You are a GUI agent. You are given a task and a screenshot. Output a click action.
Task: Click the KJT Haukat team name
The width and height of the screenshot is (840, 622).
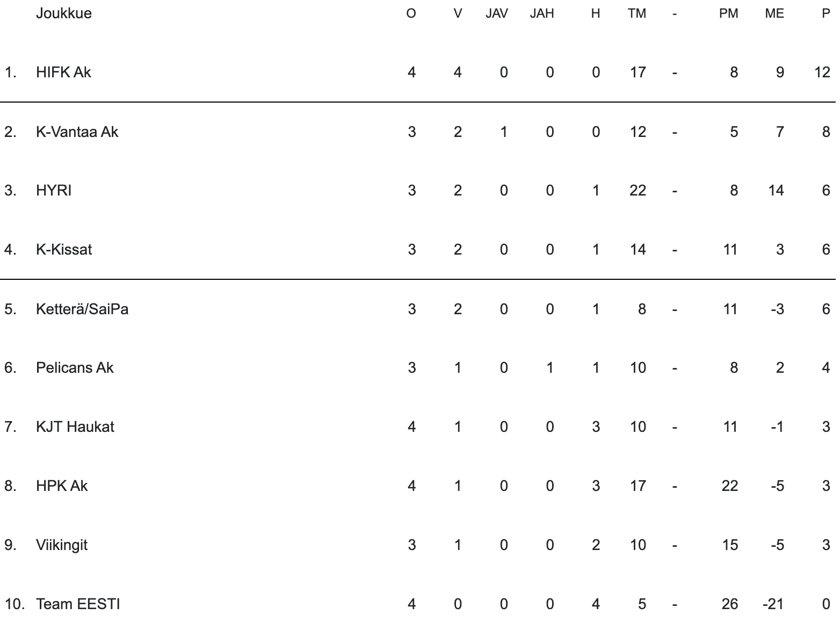[75, 427]
